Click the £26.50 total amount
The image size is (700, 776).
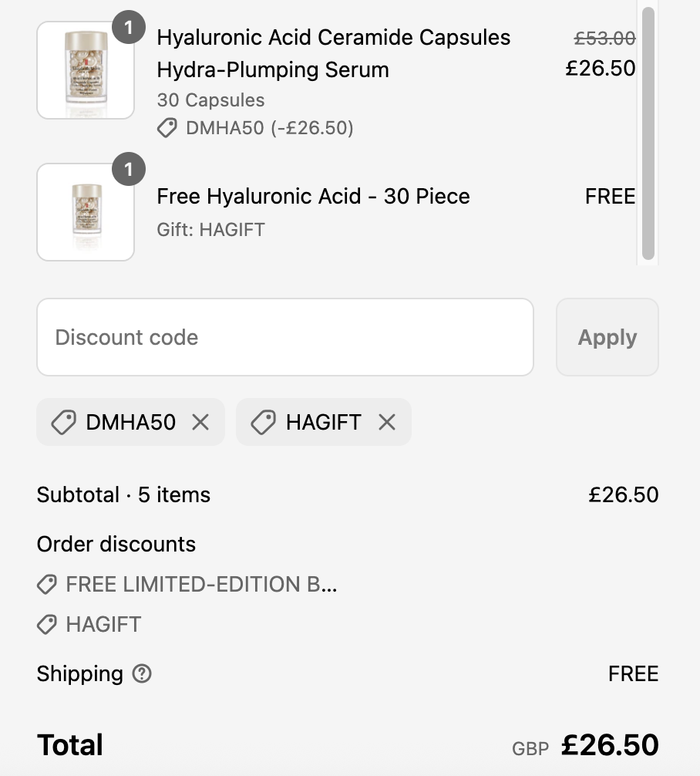pos(610,745)
